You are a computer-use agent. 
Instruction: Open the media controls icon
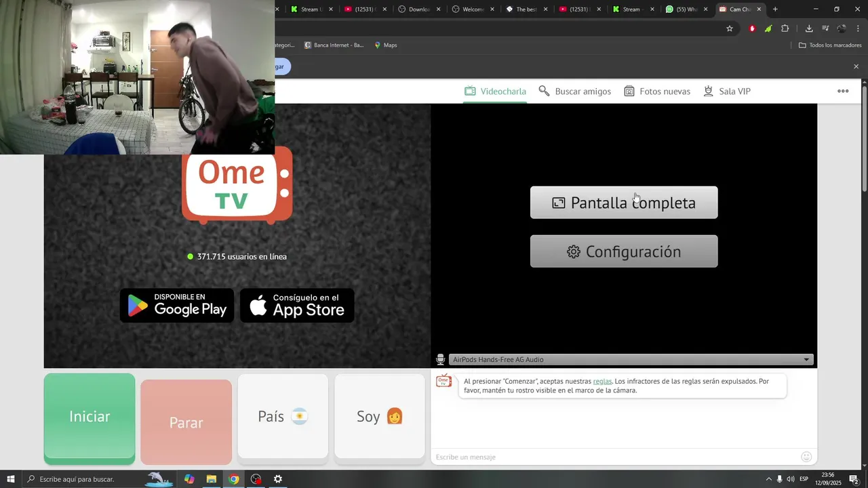click(x=825, y=28)
